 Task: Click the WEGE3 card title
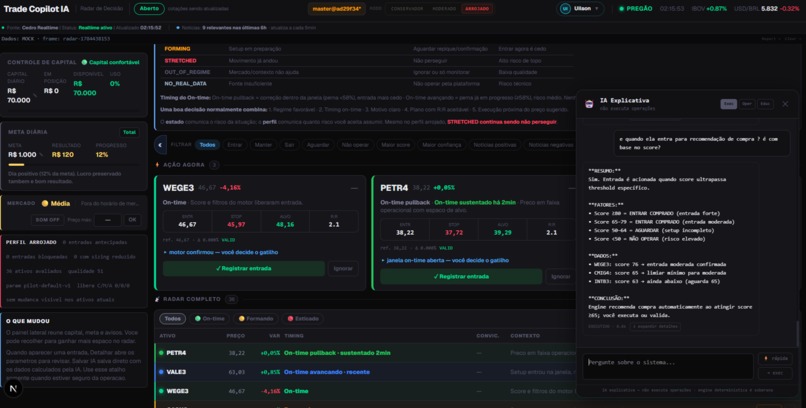pyautogui.click(x=178, y=188)
